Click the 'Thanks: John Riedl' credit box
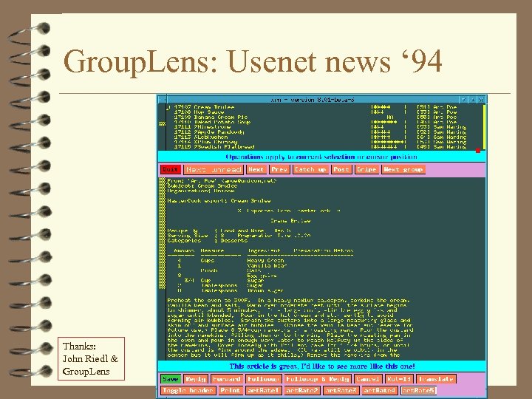 coord(91,358)
